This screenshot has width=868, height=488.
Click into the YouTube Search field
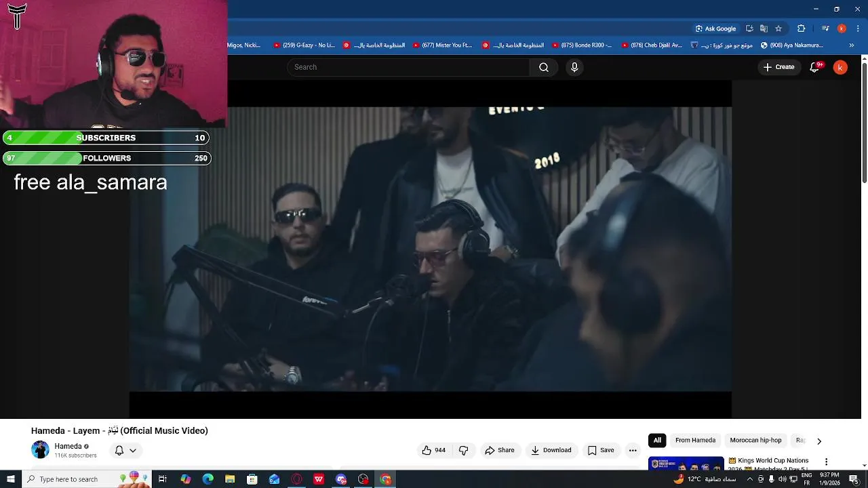tap(409, 67)
